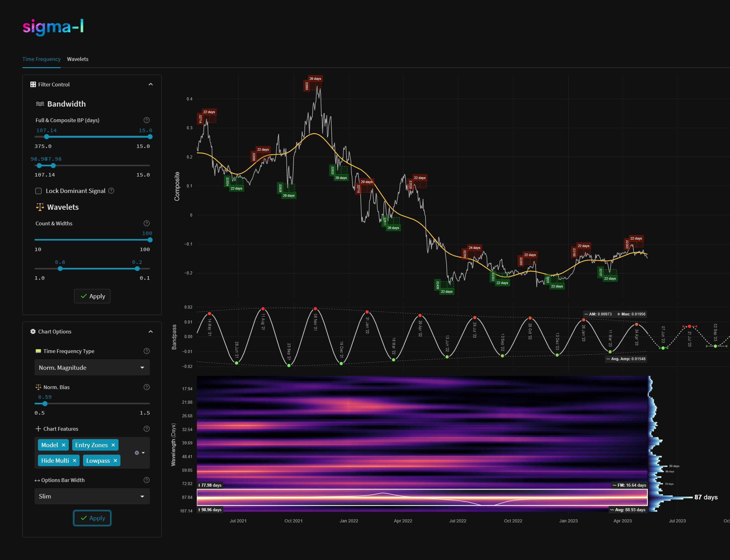
Task: Click the Max: 0.01956 label
Action: (x=631, y=314)
